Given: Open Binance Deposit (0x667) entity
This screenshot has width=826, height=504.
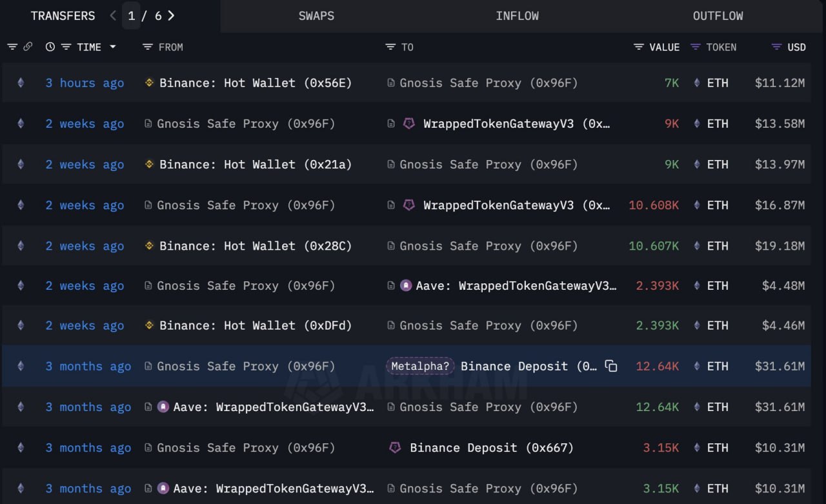Looking at the screenshot, I should pyautogui.click(x=492, y=447).
